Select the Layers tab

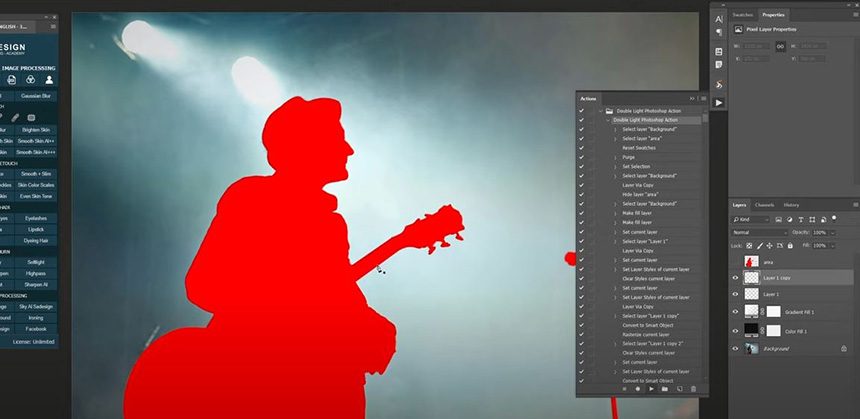point(739,205)
